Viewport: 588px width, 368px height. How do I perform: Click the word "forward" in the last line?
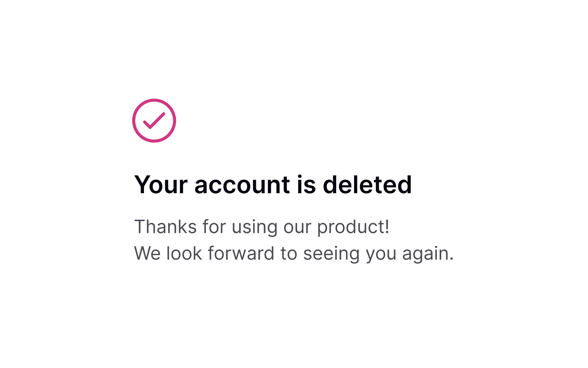(x=241, y=254)
